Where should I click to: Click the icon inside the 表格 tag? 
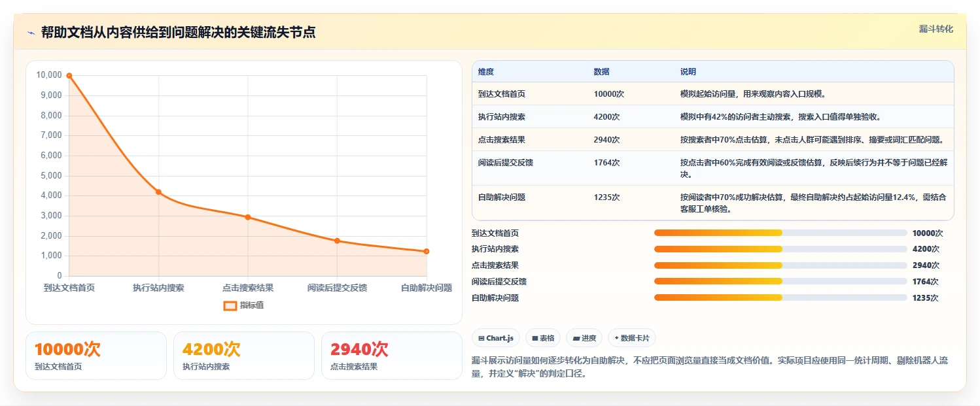pos(534,339)
